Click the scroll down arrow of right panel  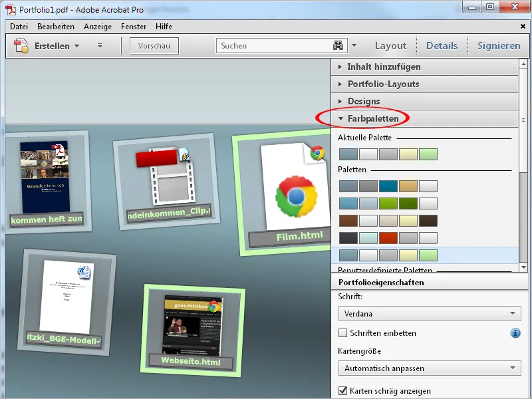(523, 267)
